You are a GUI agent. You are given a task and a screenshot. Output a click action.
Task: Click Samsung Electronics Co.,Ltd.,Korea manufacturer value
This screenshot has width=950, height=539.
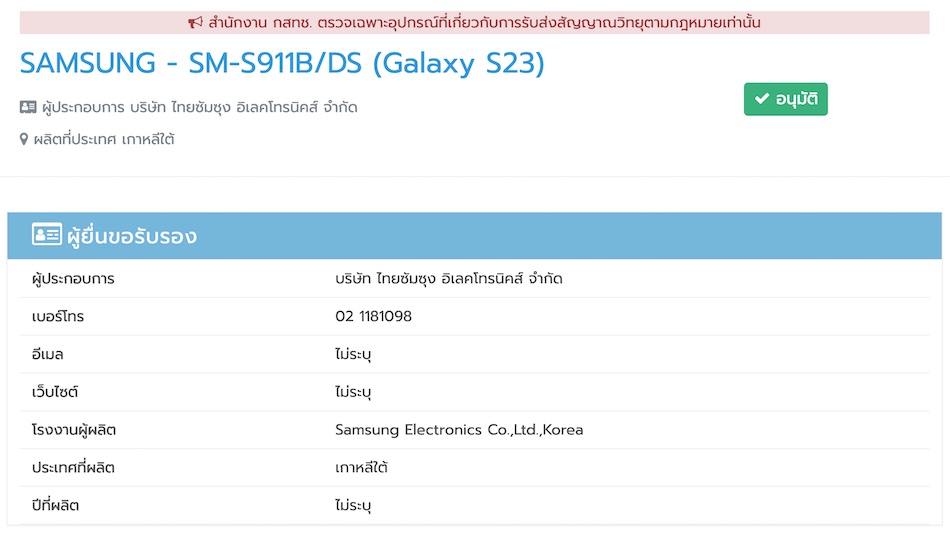(x=459, y=430)
